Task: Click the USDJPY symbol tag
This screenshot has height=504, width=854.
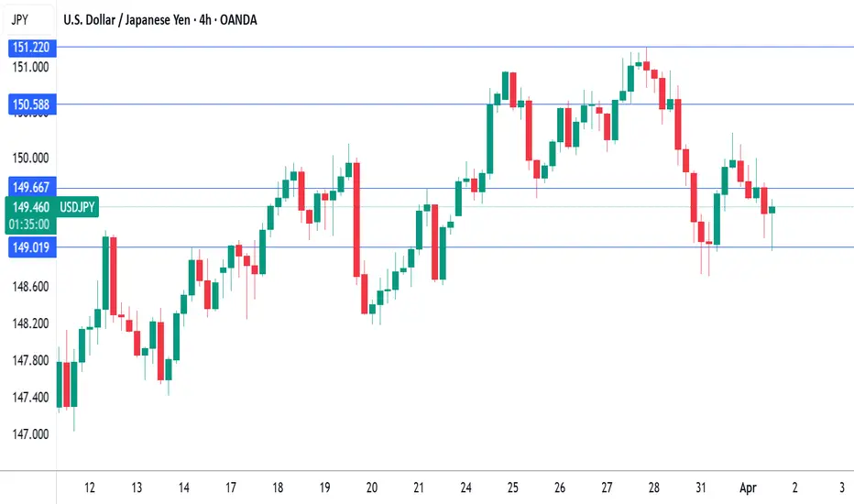Action: click(77, 207)
